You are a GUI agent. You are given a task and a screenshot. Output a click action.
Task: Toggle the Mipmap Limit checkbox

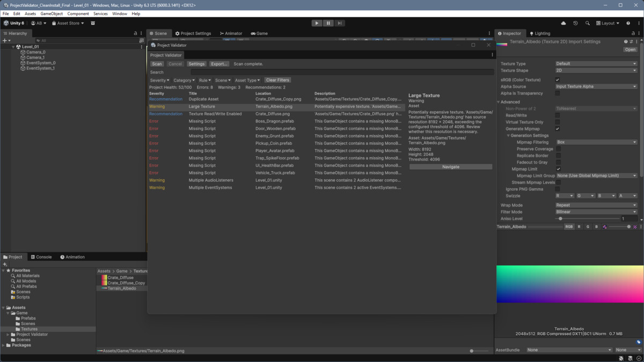point(558,169)
